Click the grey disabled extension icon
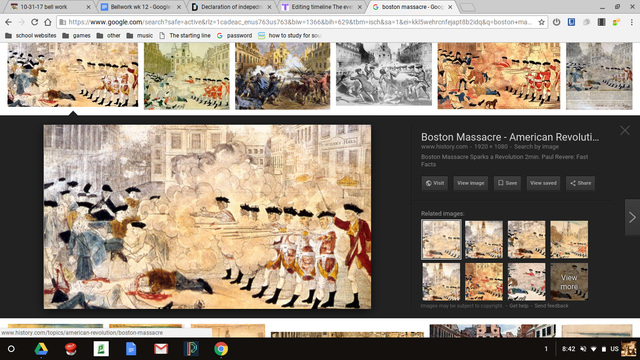640x360 pixels. point(587,22)
